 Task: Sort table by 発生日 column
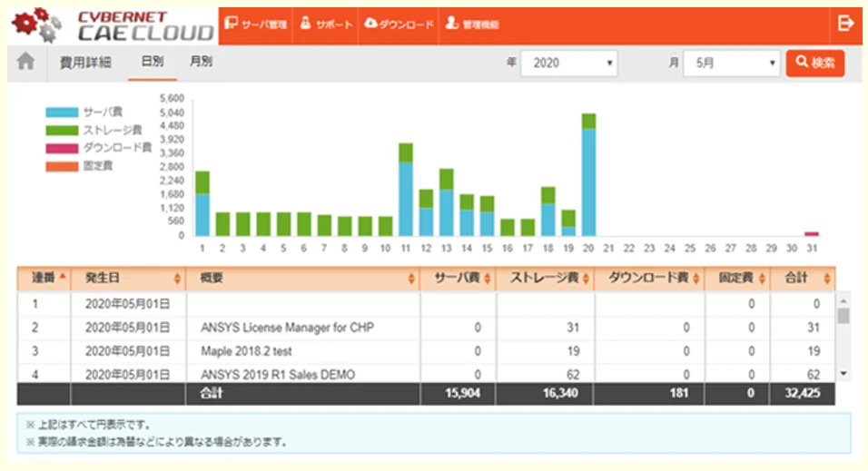pos(127,279)
